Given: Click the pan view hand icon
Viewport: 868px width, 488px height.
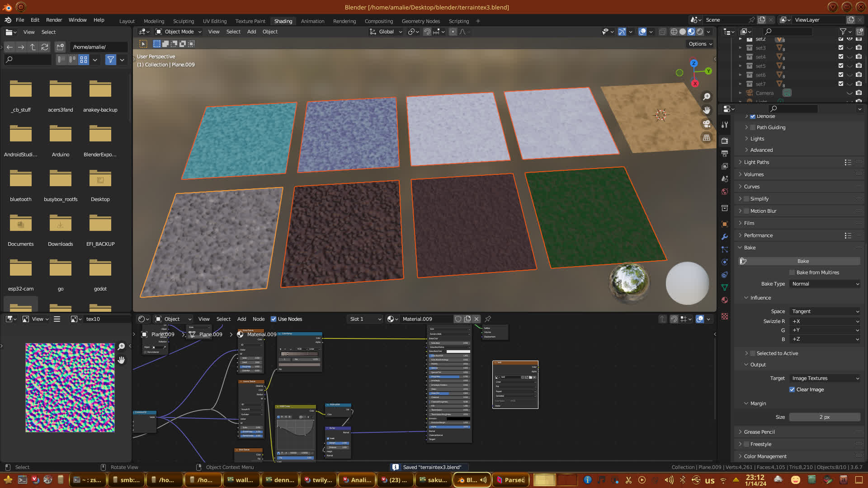Looking at the screenshot, I should 707,110.
